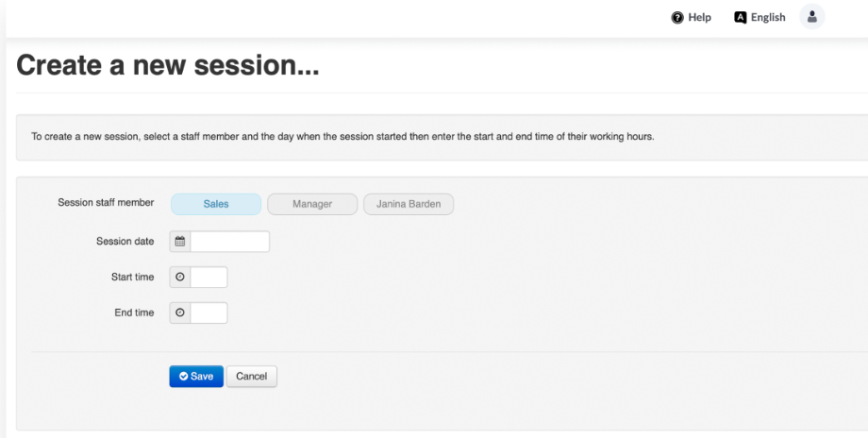
Task: Click the 'Session staff member' label
Action: 106,203
